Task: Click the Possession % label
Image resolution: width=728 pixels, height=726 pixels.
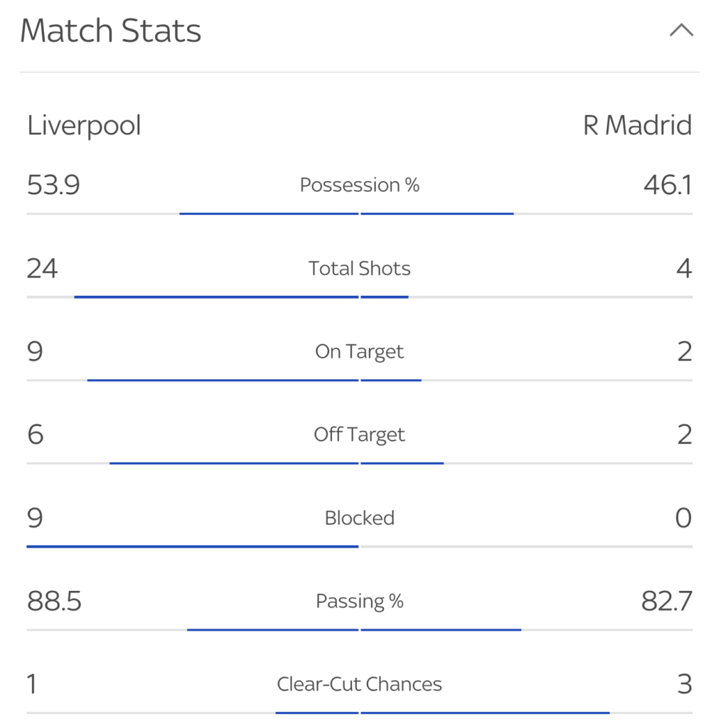Action: click(x=359, y=185)
